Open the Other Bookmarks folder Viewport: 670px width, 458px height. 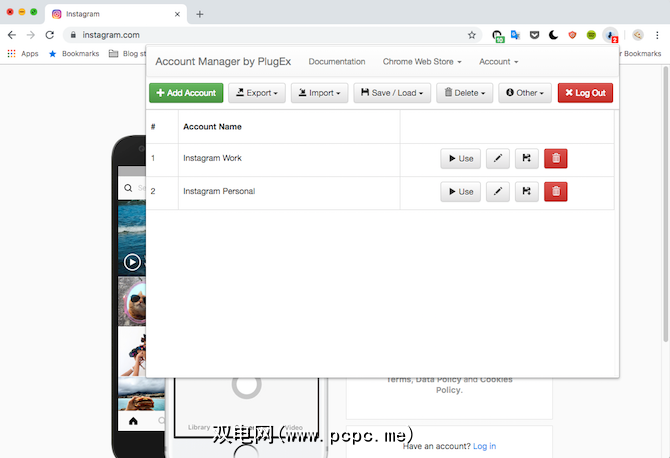click(640, 53)
